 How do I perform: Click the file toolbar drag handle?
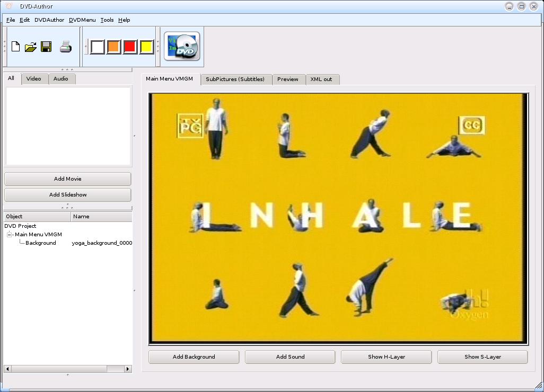(x=5, y=47)
